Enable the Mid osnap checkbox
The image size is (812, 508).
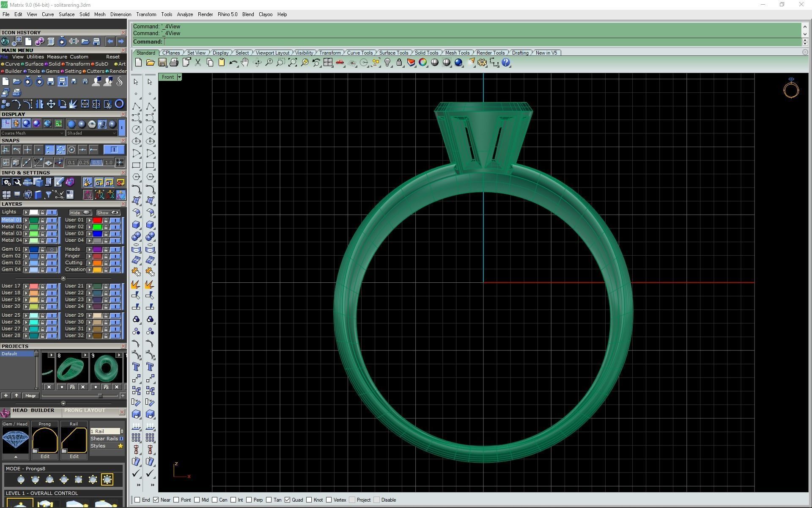(x=197, y=500)
